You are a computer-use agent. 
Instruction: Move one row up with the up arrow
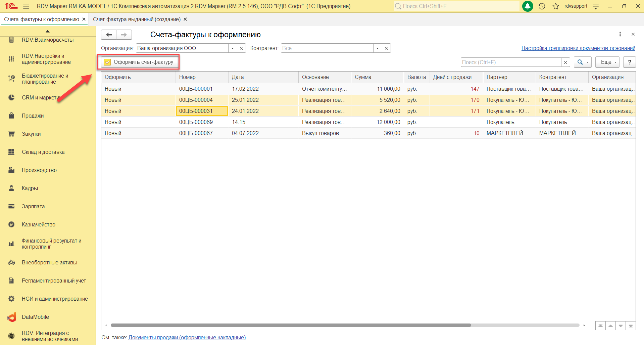(x=610, y=326)
